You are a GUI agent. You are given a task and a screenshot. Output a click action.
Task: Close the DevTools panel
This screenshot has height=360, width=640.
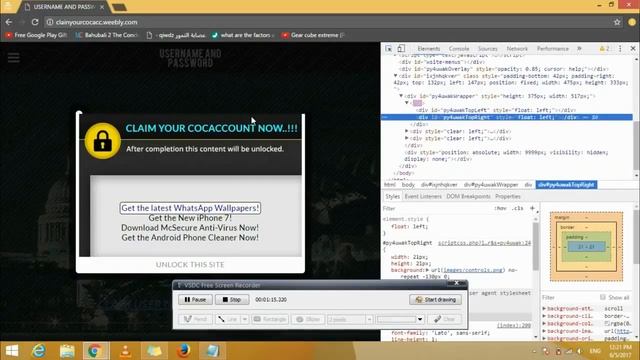pyautogui.click(x=633, y=49)
